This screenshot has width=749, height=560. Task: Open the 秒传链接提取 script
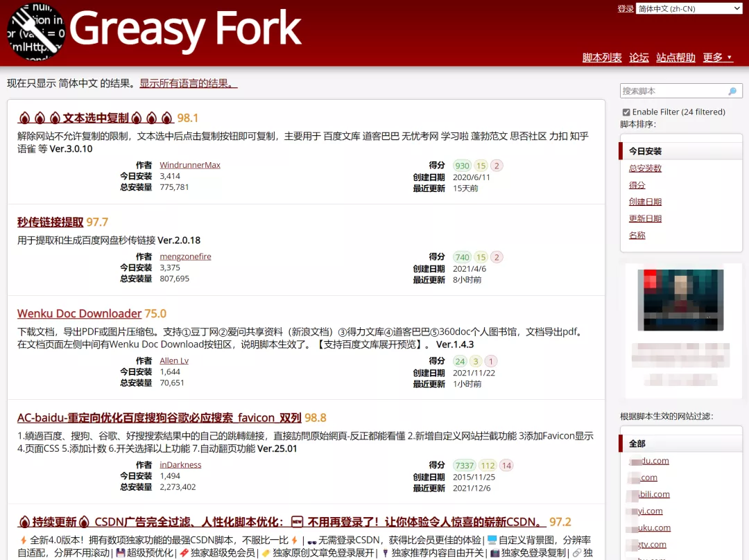50,222
